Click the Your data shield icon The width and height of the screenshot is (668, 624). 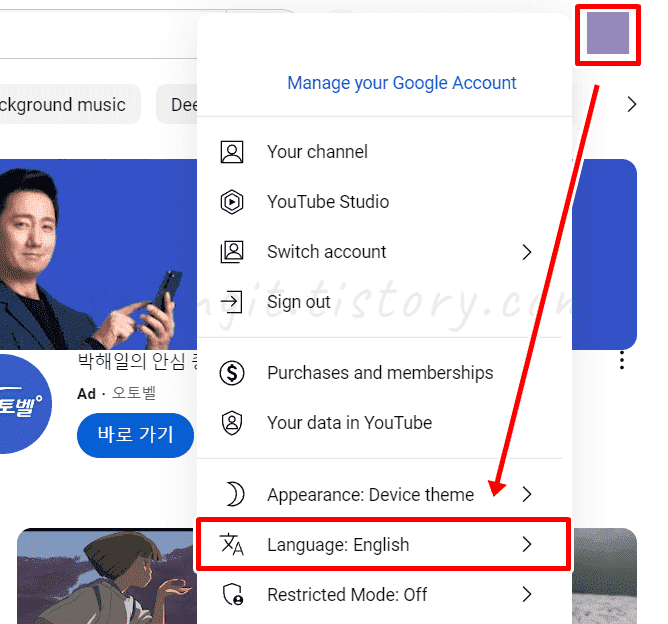point(232,423)
